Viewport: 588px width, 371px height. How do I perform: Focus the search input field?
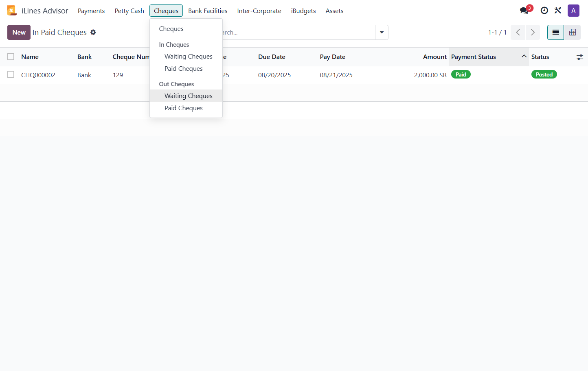298,33
